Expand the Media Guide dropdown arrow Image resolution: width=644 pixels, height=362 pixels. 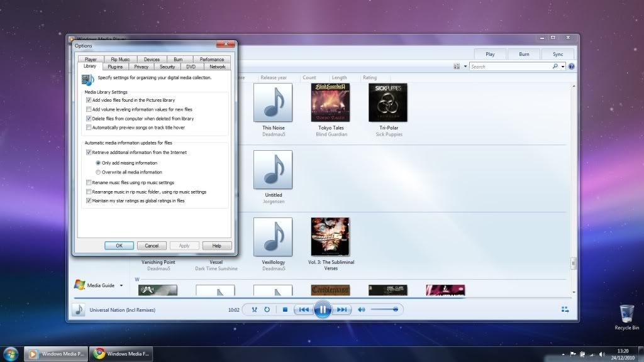pos(121,285)
